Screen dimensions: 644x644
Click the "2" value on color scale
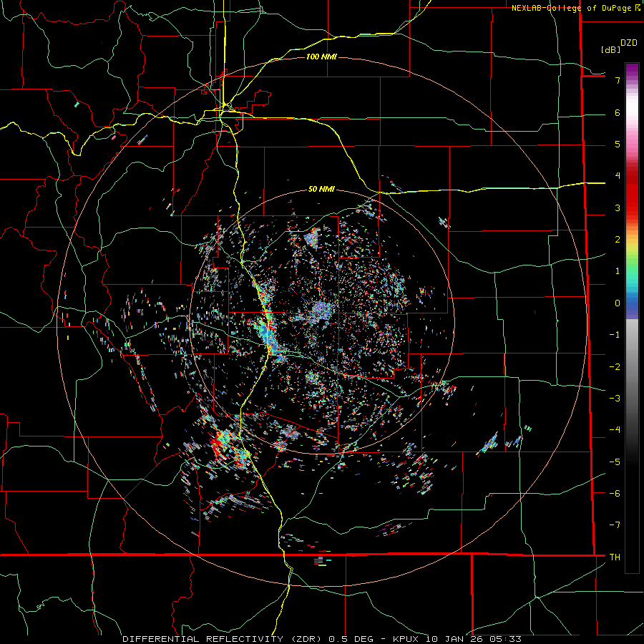tap(618, 240)
